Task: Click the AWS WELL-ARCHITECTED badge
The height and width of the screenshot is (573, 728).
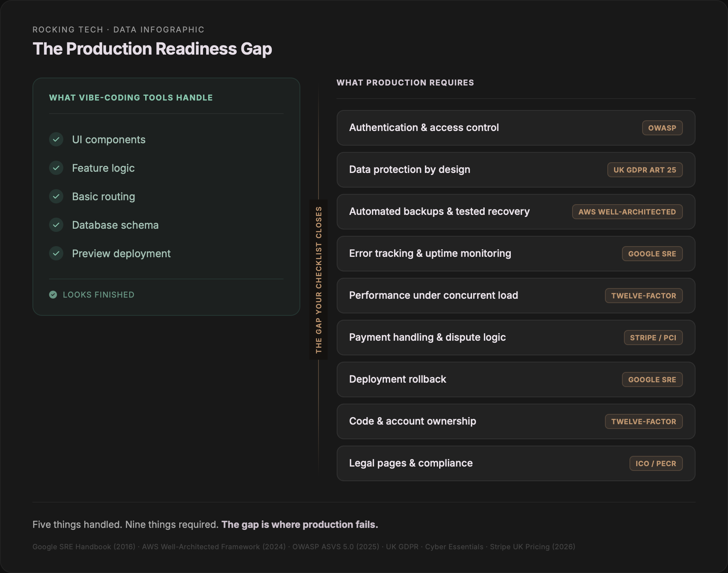Action: coord(627,212)
